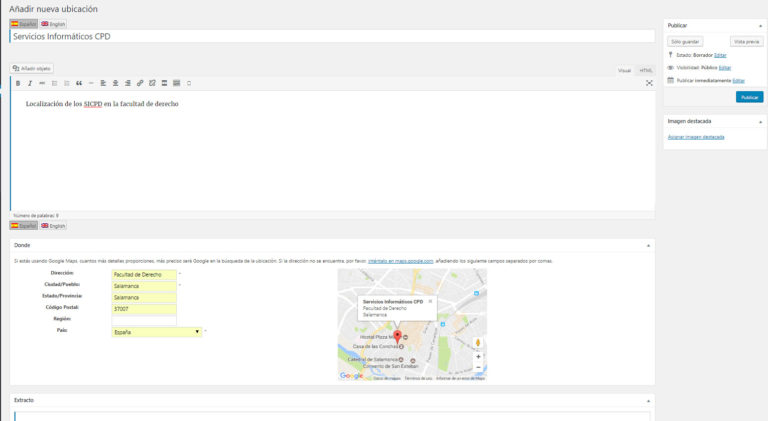Collapse the Donde section

649,245
